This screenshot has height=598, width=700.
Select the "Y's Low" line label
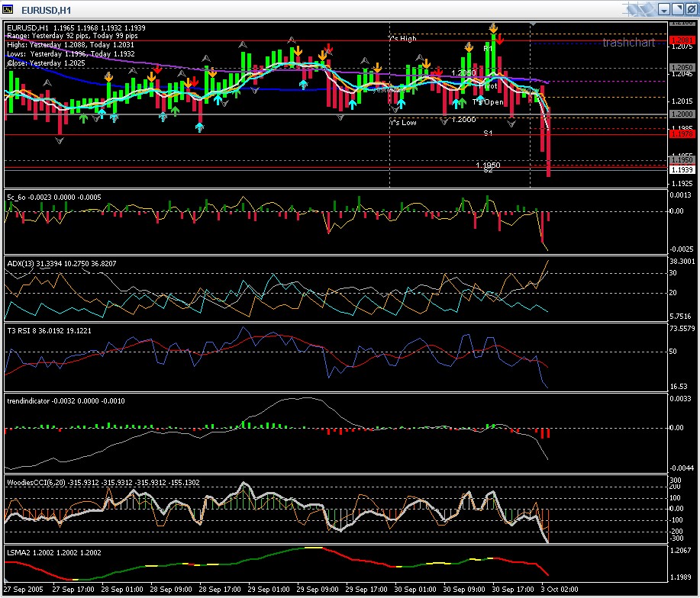pos(403,123)
